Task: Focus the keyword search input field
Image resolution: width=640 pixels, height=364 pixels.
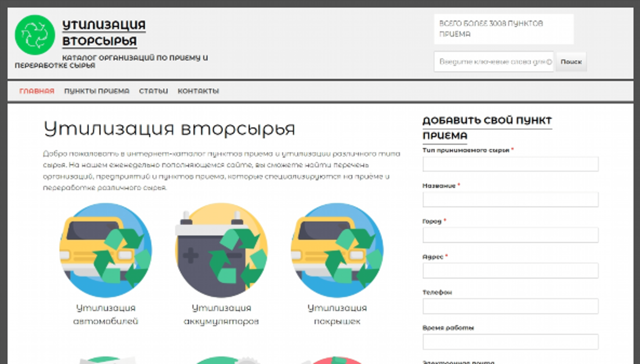Action: (493, 62)
